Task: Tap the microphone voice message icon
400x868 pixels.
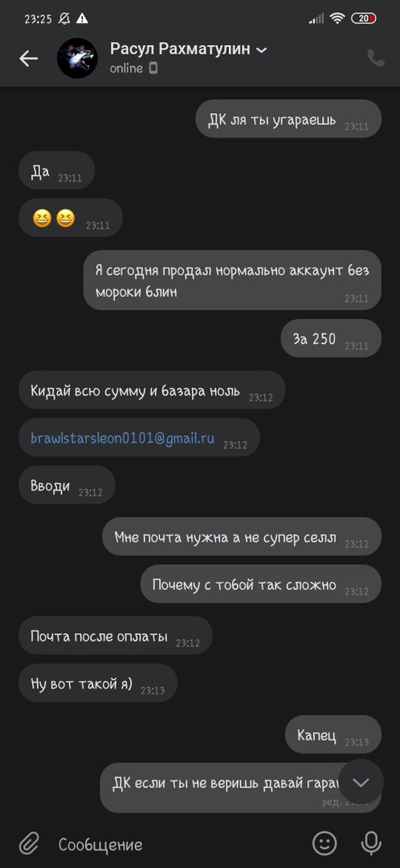Action: tap(370, 843)
